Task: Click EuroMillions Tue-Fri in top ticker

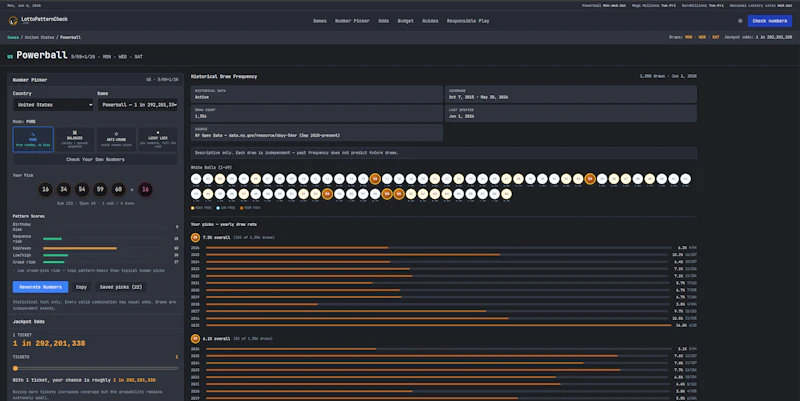Action: (703, 6)
